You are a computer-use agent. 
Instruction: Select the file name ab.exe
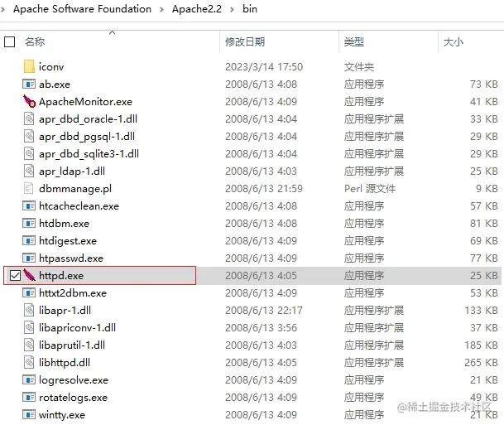pos(55,85)
